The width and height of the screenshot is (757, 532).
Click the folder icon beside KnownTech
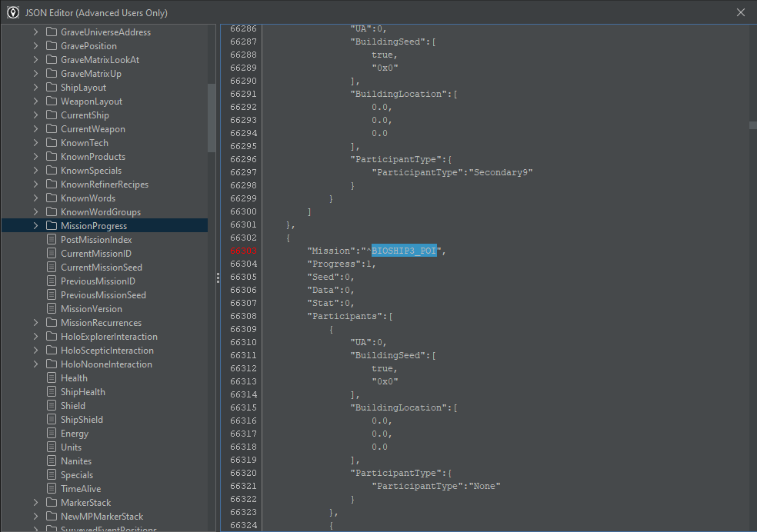(x=52, y=143)
